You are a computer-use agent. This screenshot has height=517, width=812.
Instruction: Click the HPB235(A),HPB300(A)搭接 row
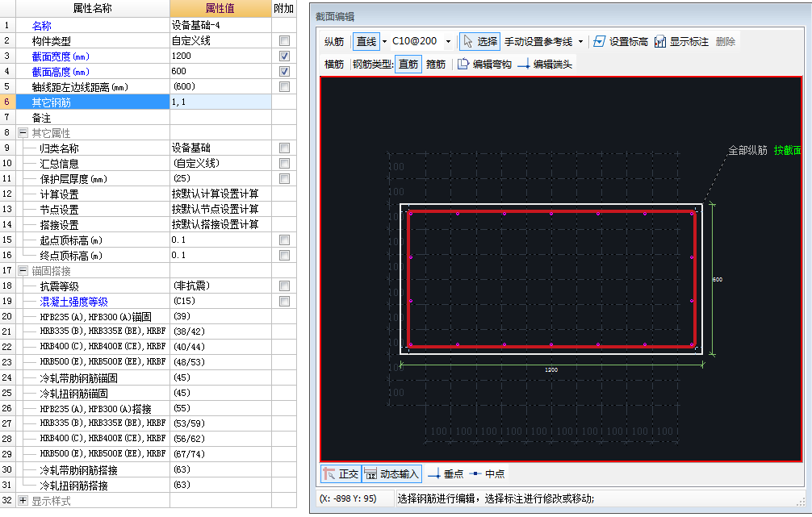[148, 408]
